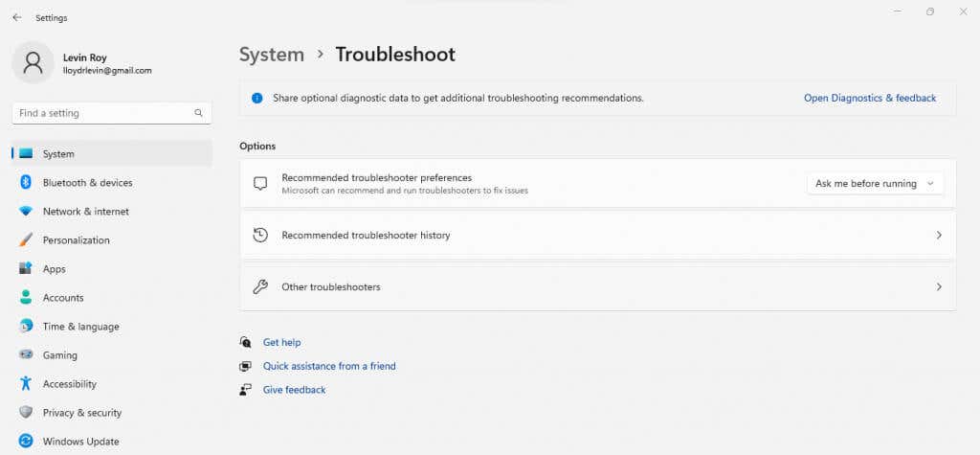
Task: Open the System settings category
Action: point(112,153)
